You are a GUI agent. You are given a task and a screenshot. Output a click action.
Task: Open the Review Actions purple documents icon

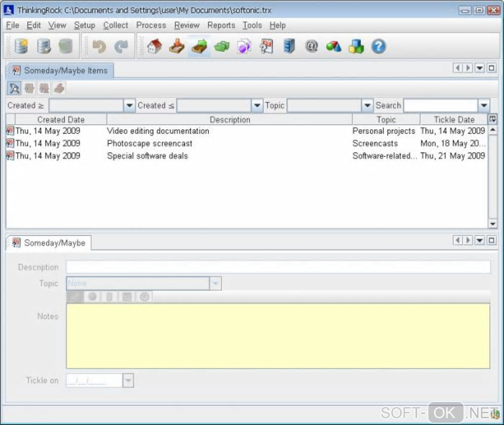[x=244, y=46]
